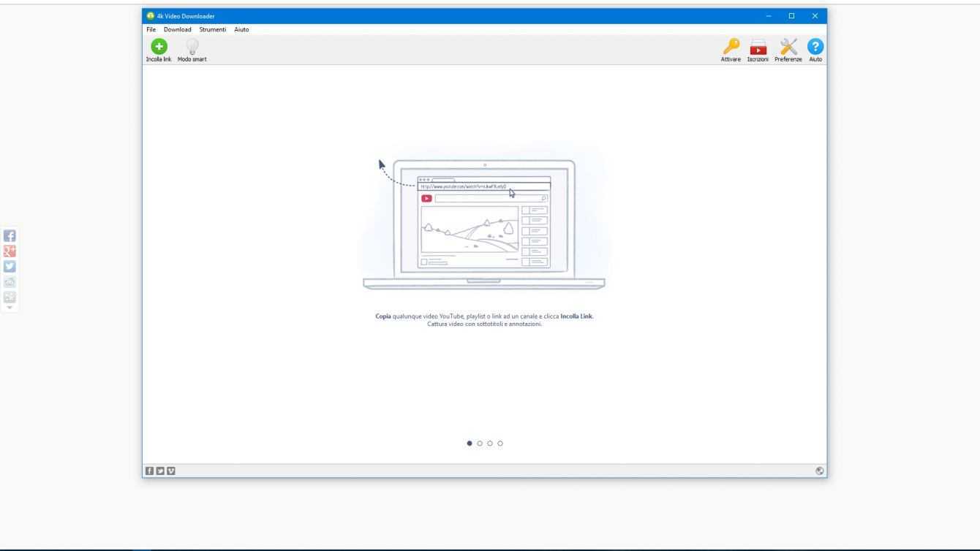The width and height of the screenshot is (980, 551).
Task: Select the fourth tutorial page dot
Action: (500, 443)
